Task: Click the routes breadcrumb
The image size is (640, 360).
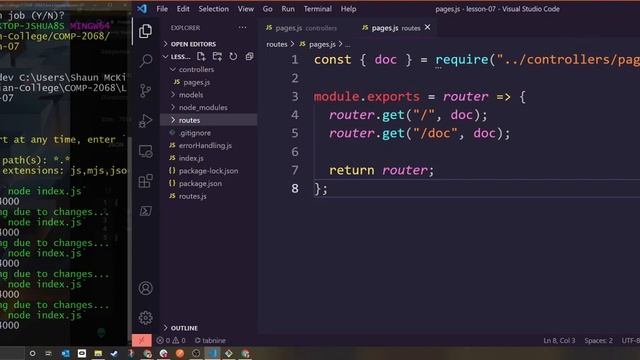Action: (x=277, y=44)
